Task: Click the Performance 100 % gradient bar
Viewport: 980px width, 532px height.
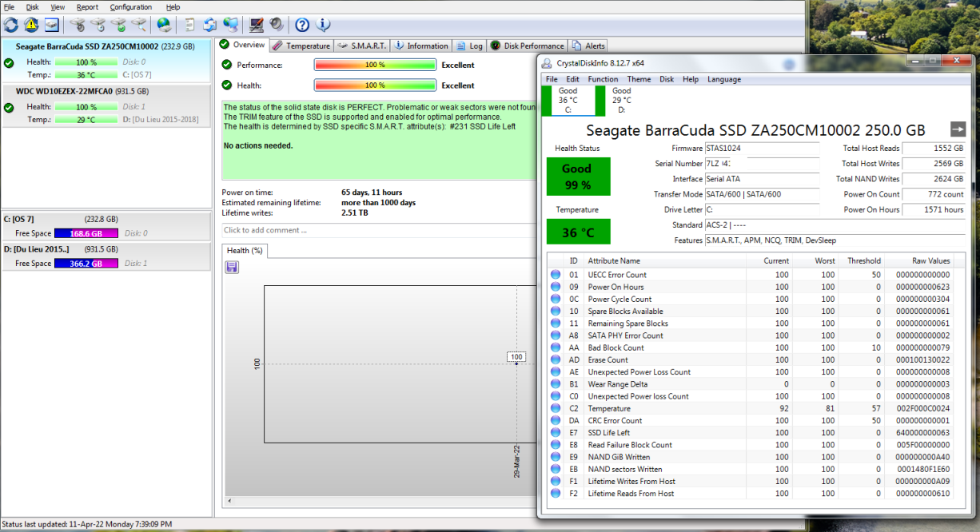Action: click(375, 65)
